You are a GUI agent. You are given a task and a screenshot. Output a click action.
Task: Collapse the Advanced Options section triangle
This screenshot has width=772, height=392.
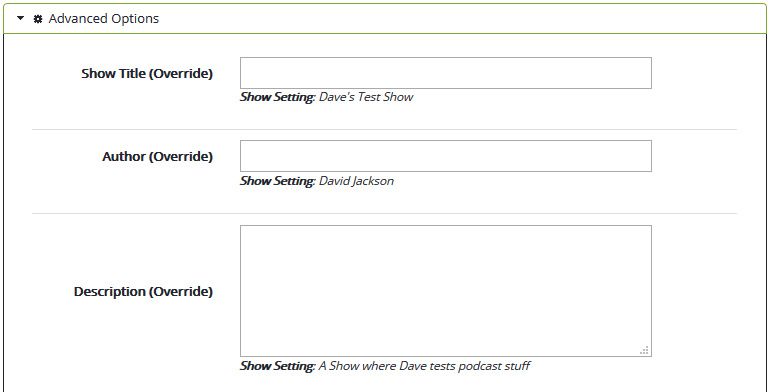coord(20,19)
